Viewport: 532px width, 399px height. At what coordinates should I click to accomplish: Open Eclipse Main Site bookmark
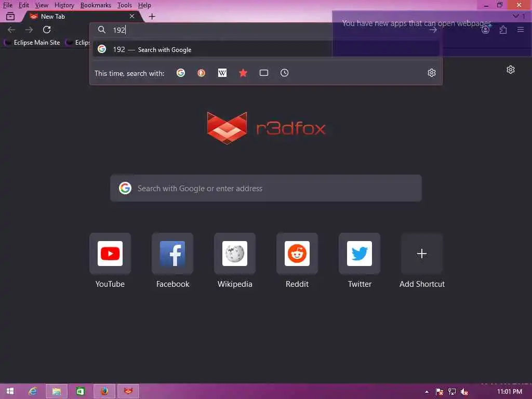point(33,43)
